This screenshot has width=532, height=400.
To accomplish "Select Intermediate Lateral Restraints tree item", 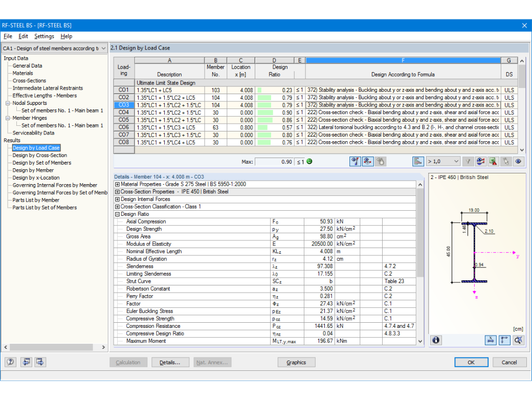I will point(48,88).
